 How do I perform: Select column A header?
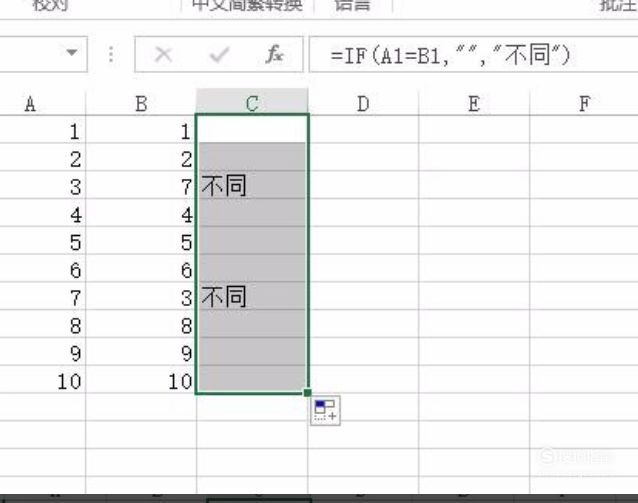click(42, 103)
